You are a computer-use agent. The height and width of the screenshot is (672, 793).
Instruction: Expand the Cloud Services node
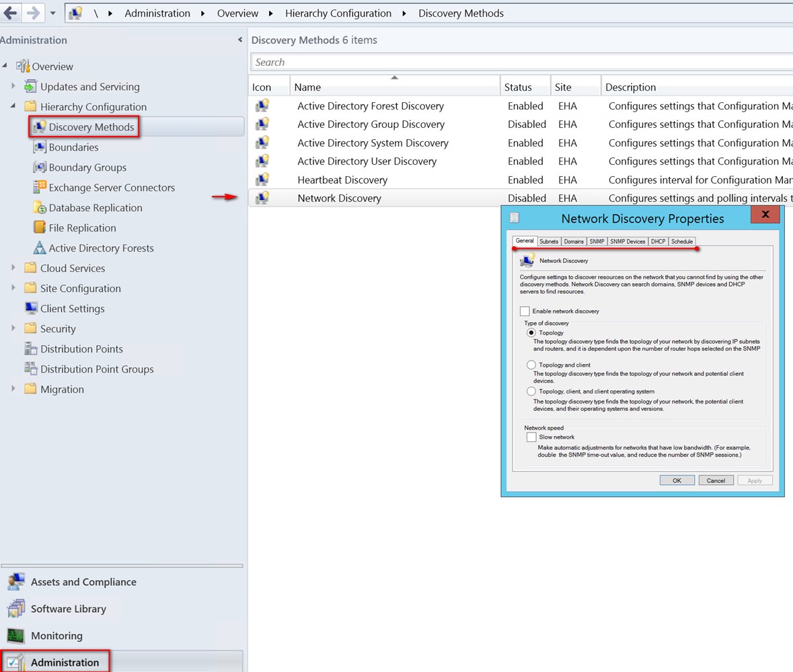[x=13, y=268]
